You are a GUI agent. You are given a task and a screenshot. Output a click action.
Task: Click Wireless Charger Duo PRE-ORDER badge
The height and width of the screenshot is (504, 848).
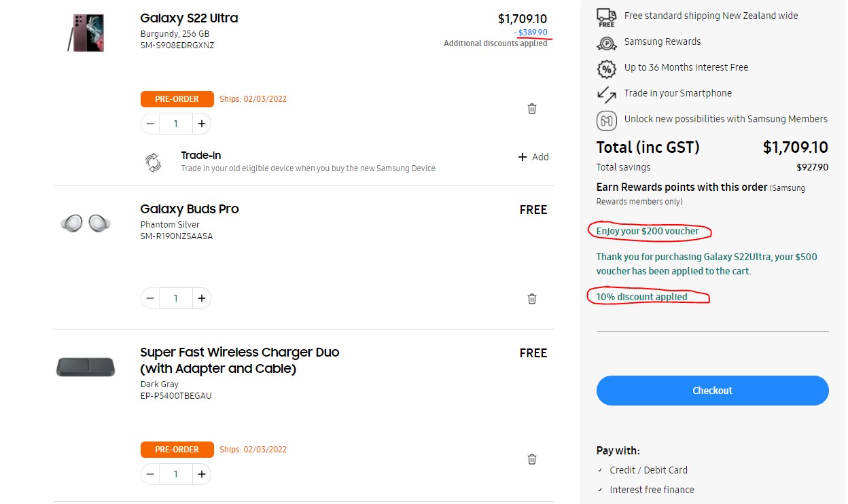[x=177, y=450]
